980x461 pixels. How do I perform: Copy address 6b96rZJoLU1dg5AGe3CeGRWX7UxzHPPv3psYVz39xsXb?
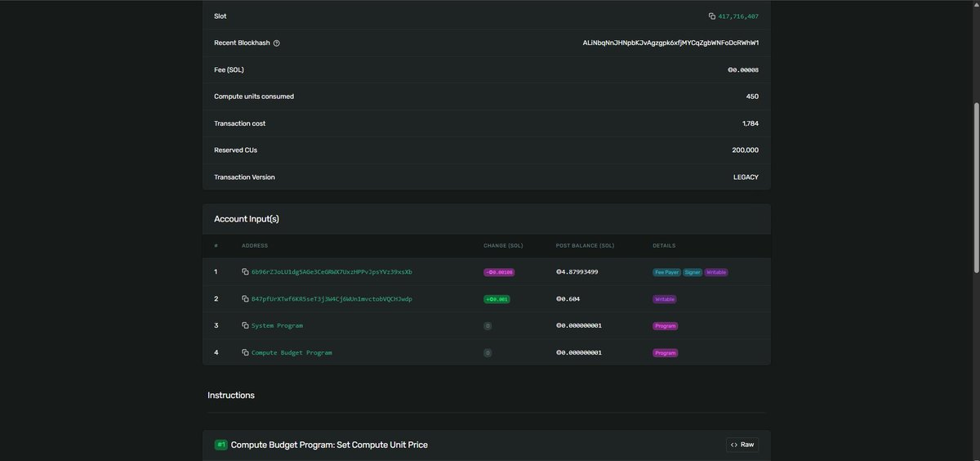[x=245, y=272]
